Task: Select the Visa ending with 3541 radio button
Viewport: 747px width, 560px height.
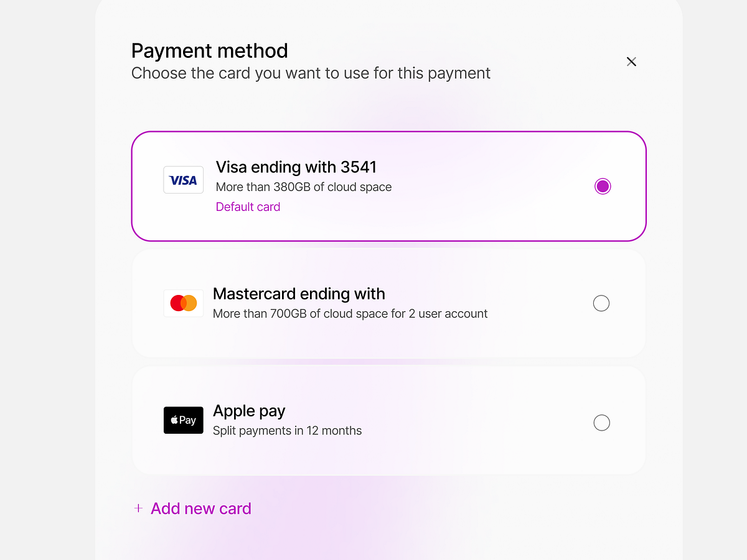Action: 603,185
